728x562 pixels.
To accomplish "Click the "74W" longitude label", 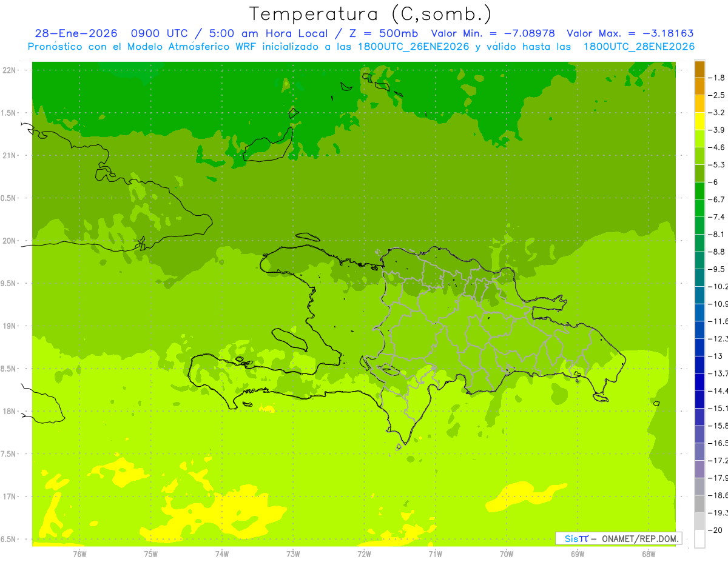I will click(x=222, y=554).
